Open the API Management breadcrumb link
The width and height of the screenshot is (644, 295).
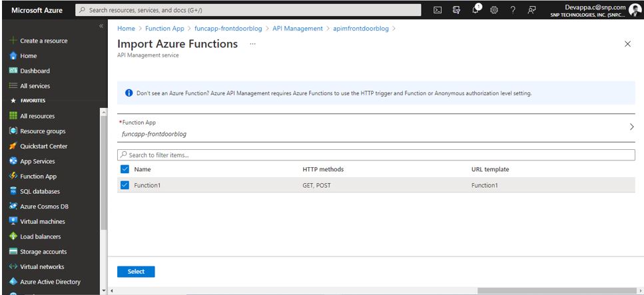click(298, 29)
